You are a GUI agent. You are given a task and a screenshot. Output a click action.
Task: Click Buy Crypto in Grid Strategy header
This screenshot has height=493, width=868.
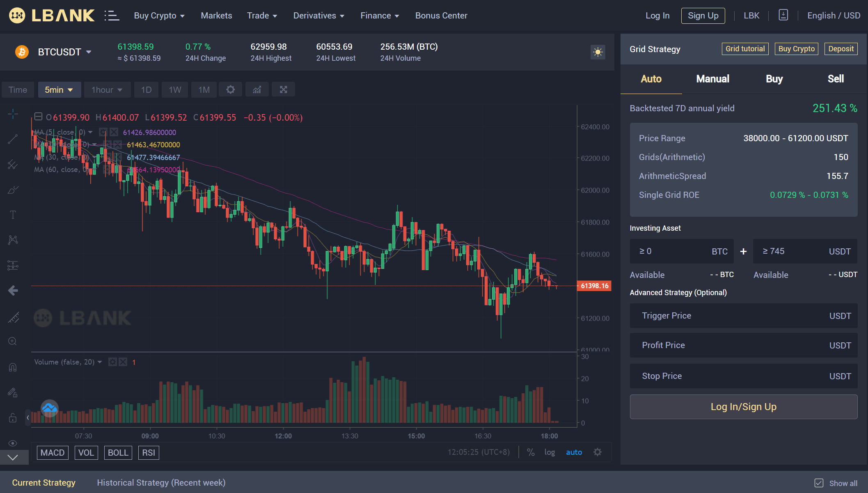(x=796, y=49)
